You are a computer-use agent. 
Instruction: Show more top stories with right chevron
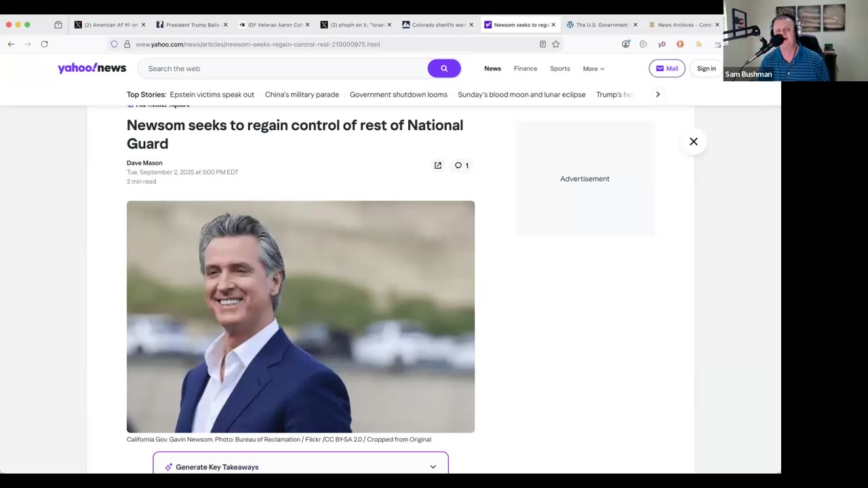click(657, 94)
